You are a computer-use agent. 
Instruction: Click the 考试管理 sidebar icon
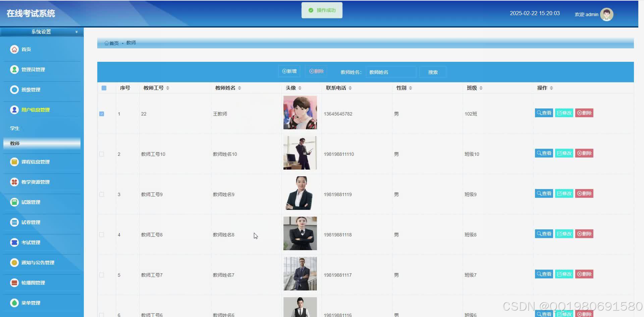coord(14,242)
